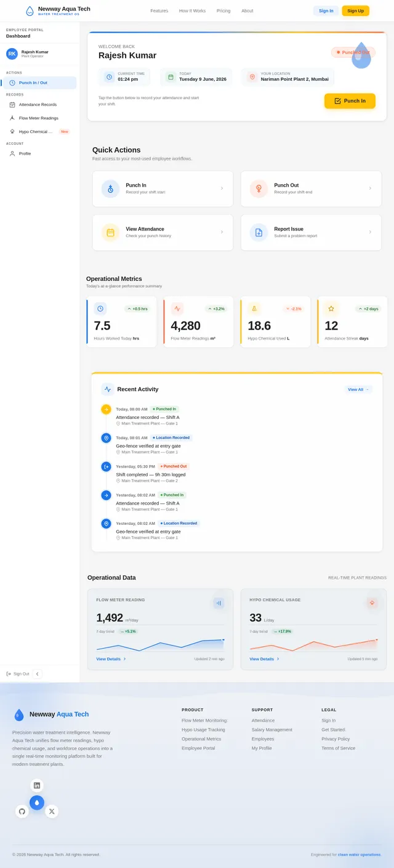Viewport: 394px width, 868px height.
Task: Click the 'clean water operations' footer link
Action: pyautogui.click(x=359, y=854)
